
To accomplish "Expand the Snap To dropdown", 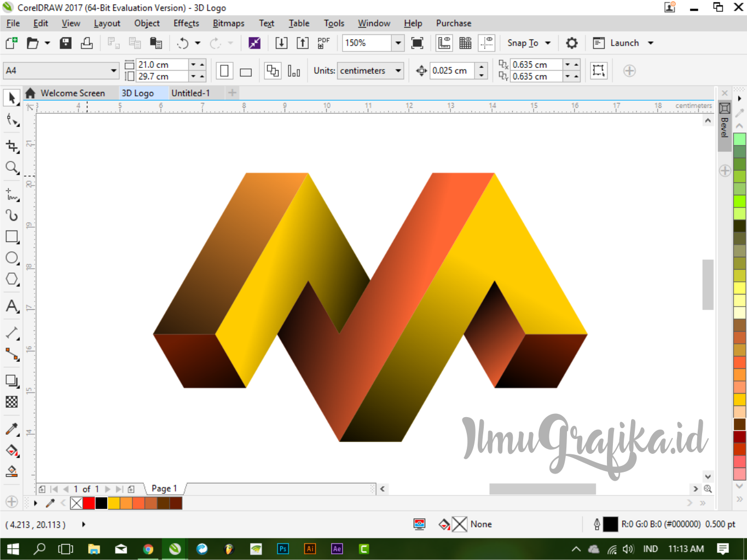I will point(547,43).
